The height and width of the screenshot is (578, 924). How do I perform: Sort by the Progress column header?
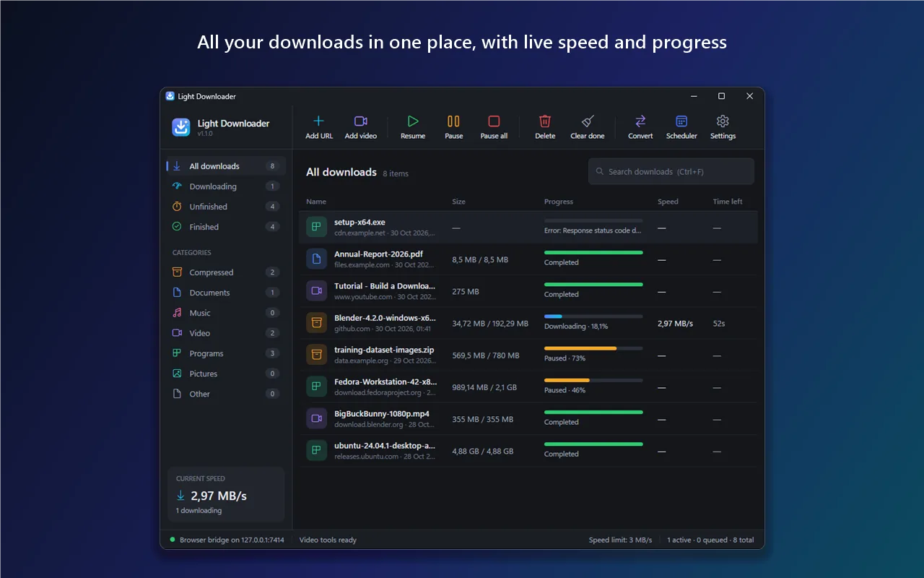pos(559,202)
